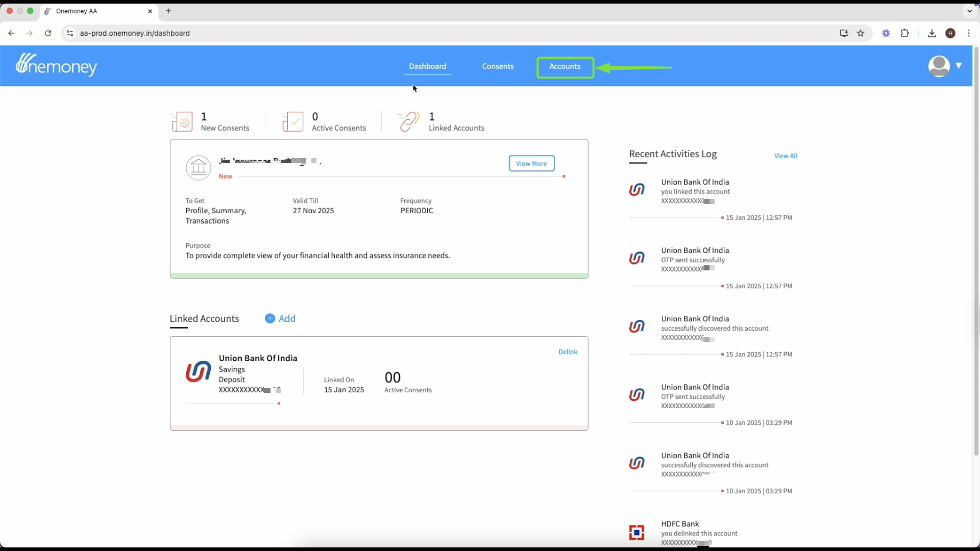Install app icon in address bar
This screenshot has height=551, width=980.
[844, 33]
